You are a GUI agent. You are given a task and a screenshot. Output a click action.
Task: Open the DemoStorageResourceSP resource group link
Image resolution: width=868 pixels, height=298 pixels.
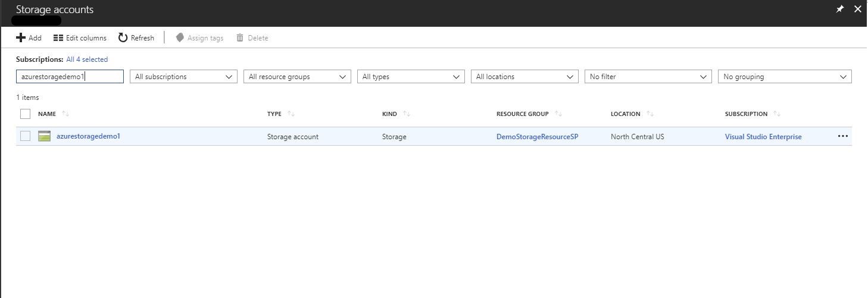[x=537, y=137]
